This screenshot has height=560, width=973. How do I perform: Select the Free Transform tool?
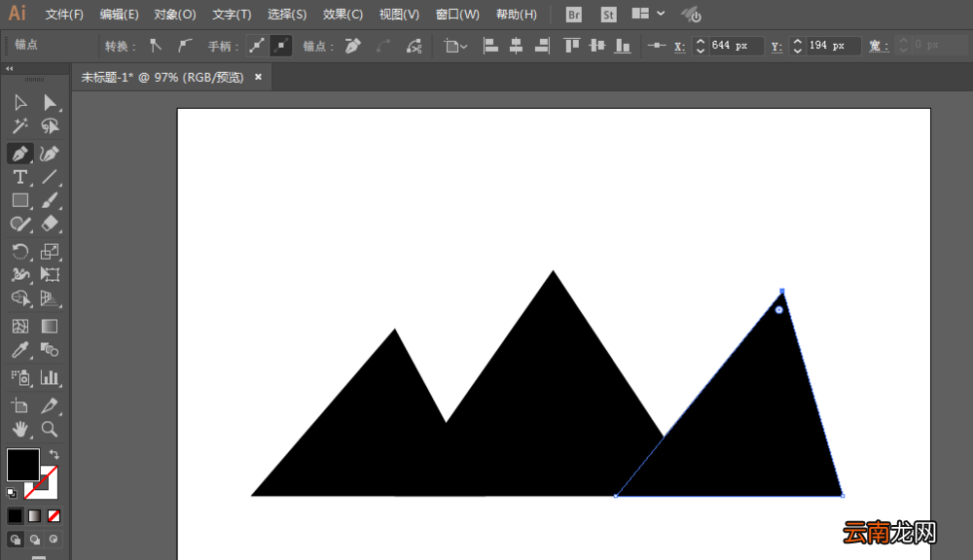tap(50, 275)
